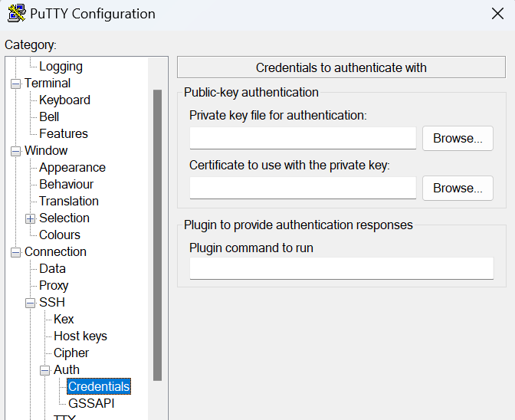515x420 pixels.
Task: Select Logging in the category tree
Action: pos(61,67)
